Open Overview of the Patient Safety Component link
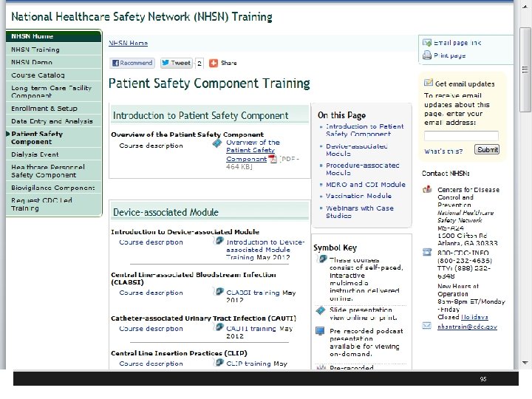Screen dimensions: 532x399 click(x=253, y=150)
